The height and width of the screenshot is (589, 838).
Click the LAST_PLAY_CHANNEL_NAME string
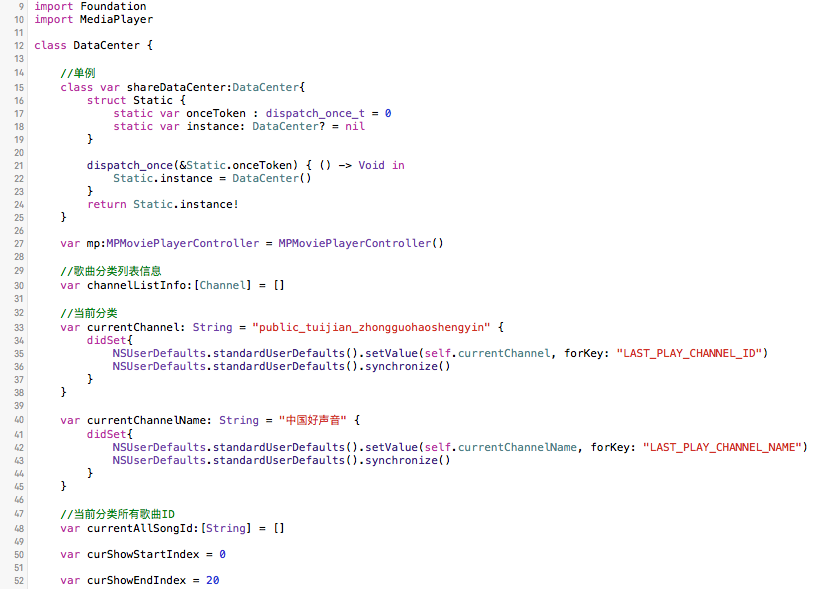(722, 447)
